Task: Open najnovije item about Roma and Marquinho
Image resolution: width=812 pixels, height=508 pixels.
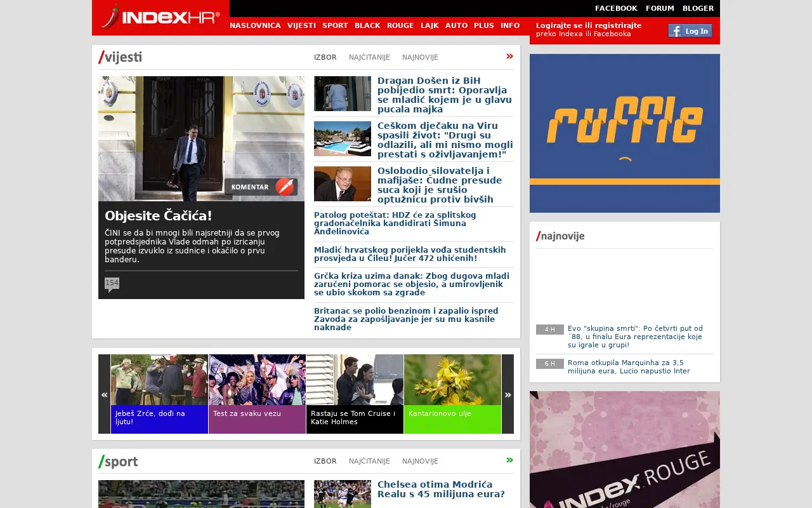Action: click(629, 366)
